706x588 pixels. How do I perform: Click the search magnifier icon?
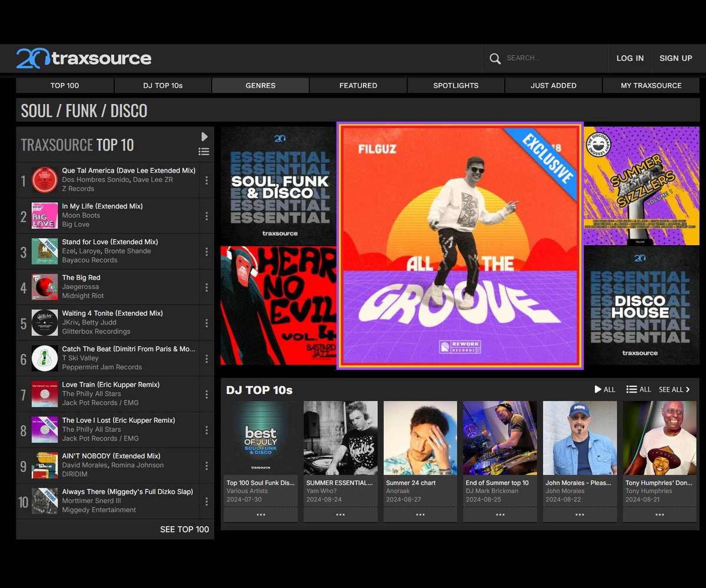tap(495, 58)
